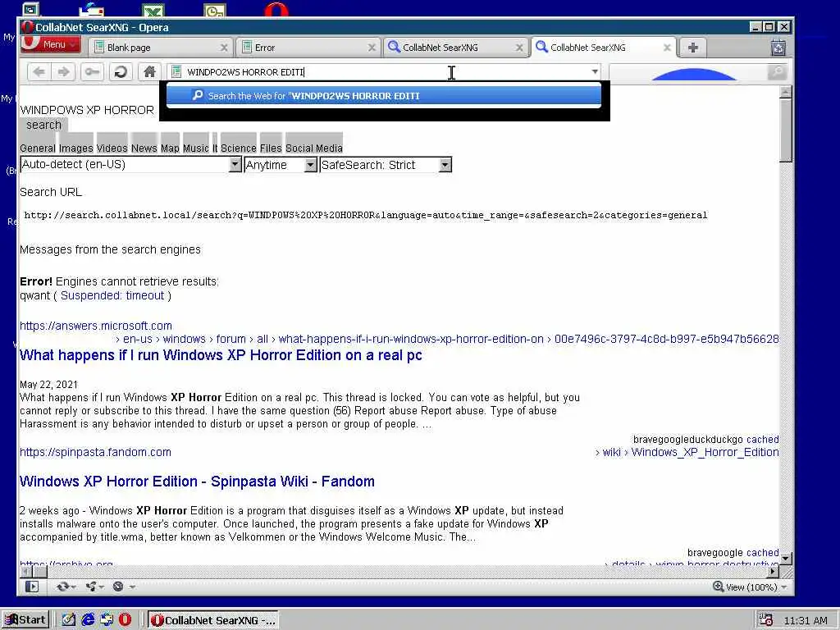Image resolution: width=840 pixels, height=630 pixels.
Task: Close the Blank page tab
Action: coord(224,48)
